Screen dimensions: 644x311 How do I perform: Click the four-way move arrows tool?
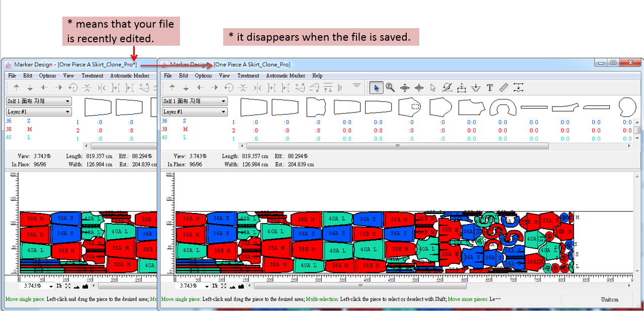coord(405,88)
